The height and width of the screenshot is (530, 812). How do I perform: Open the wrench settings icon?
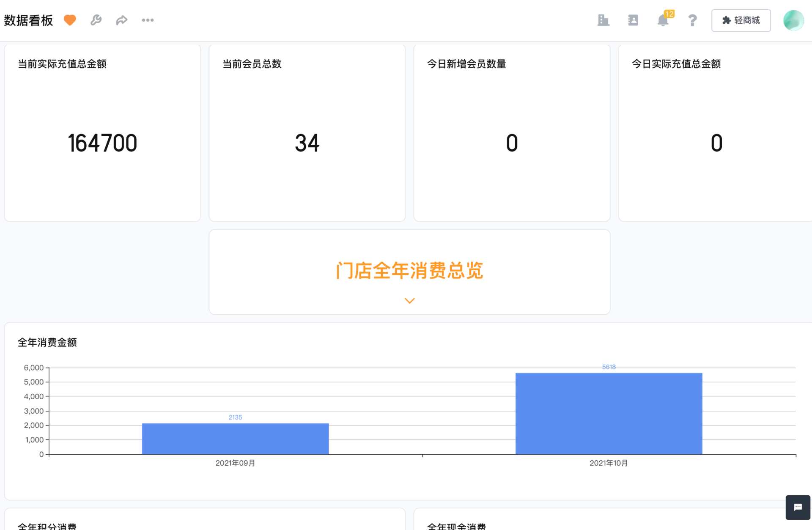point(96,20)
